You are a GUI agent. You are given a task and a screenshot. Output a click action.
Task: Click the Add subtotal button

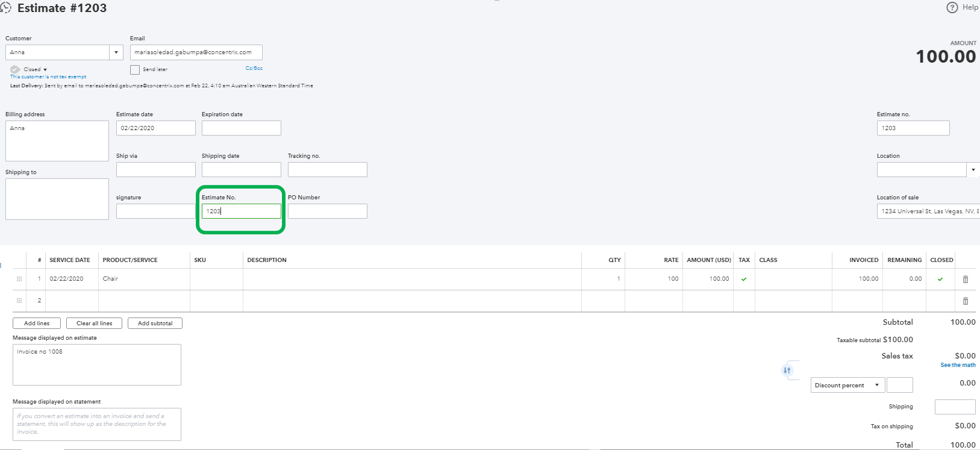coord(155,323)
